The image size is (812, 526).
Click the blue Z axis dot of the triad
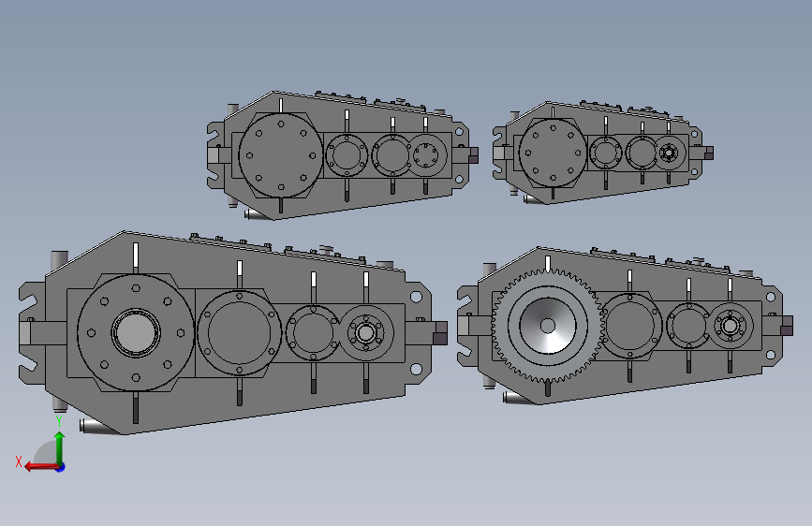61,467
